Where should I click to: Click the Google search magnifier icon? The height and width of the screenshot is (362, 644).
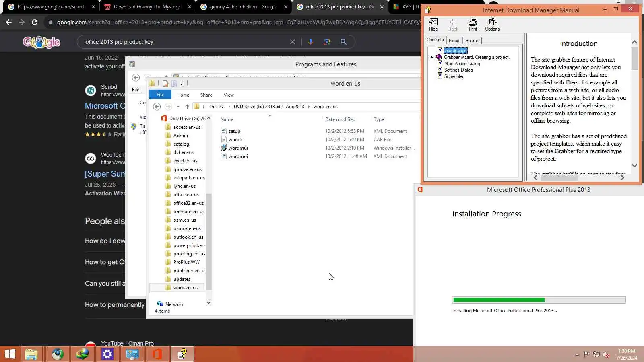343,42
